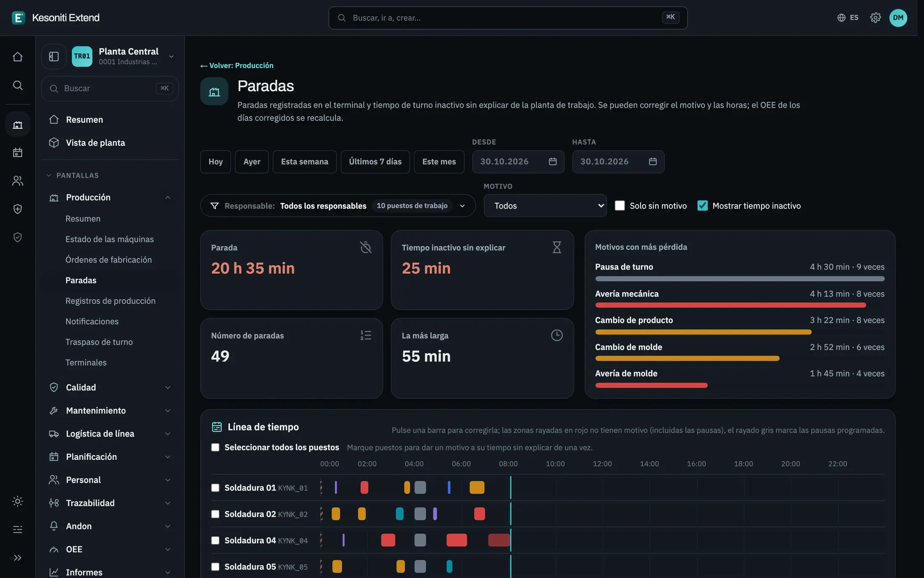Click the Avería mecánica red loss bar

click(730, 305)
